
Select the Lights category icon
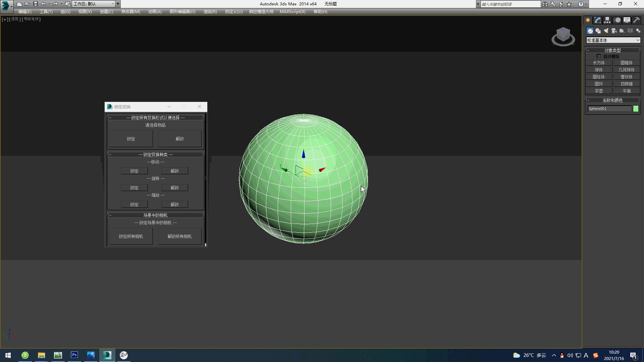pyautogui.click(x=606, y=31)
